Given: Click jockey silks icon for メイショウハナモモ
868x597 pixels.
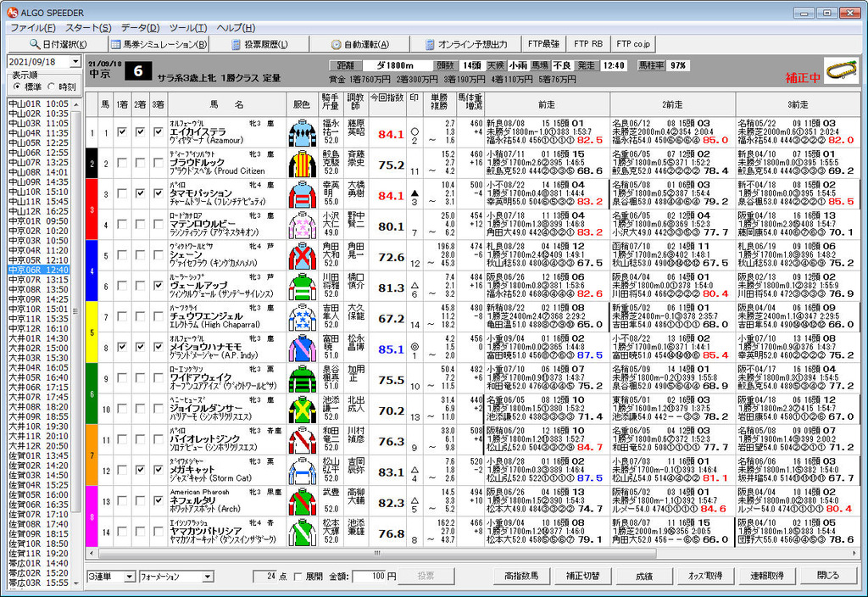Looking at the screenshot, I should (303, 347).
